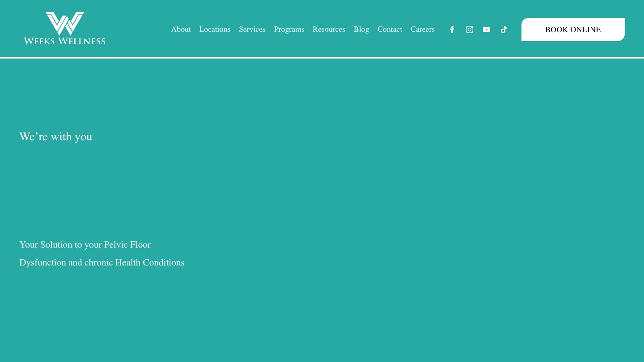Expand the Services navigation menu
The image size is (644, 362).
(x=252, y=29)
